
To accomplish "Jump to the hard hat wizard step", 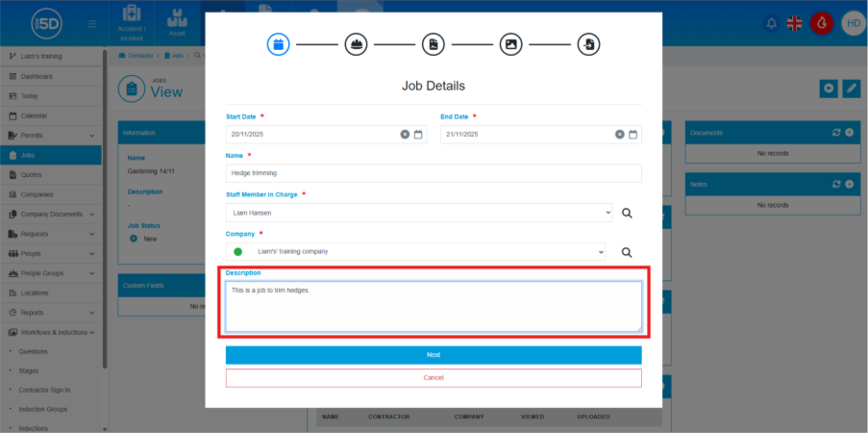I will click(x=356, y=44).
